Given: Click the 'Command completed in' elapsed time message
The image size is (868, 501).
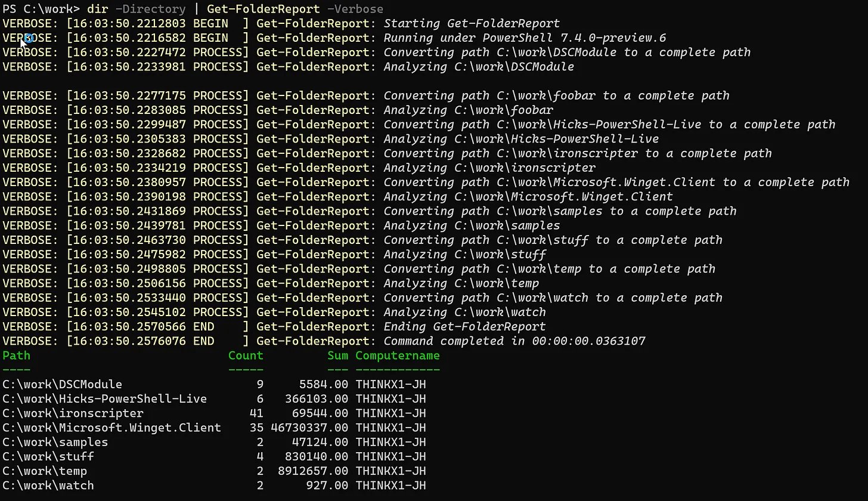Looking at the screenshot, I should point(514,341).
